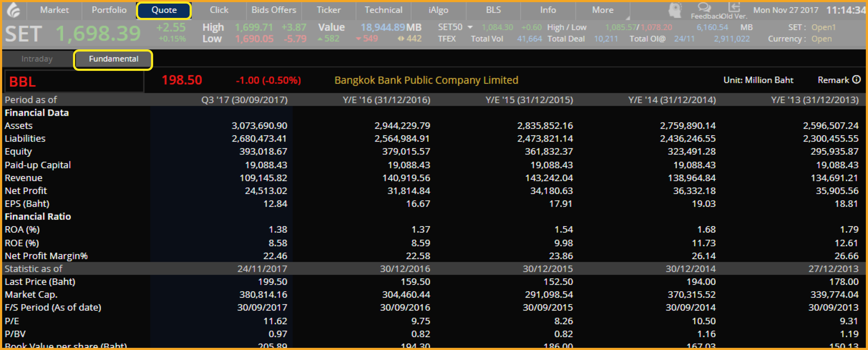This screenshot has height=350, width=868.
Task: Click Total Deal value 10,211
Action: (606, 39)
